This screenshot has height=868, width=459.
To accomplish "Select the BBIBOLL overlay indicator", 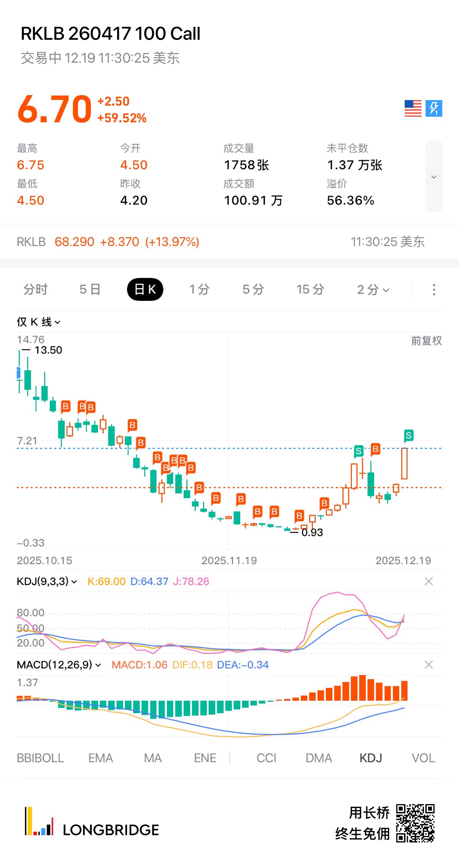I will [x=40, y=758].
